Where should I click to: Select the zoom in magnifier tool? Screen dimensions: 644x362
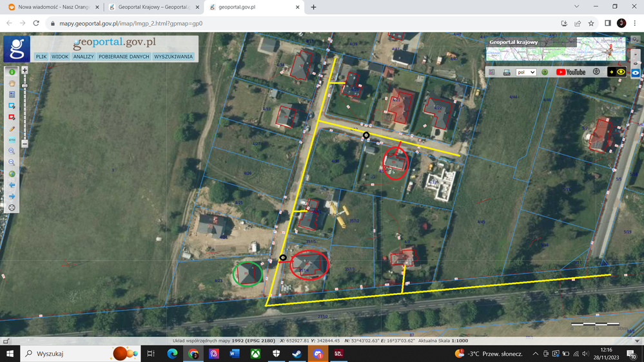[x=12, y=151]
